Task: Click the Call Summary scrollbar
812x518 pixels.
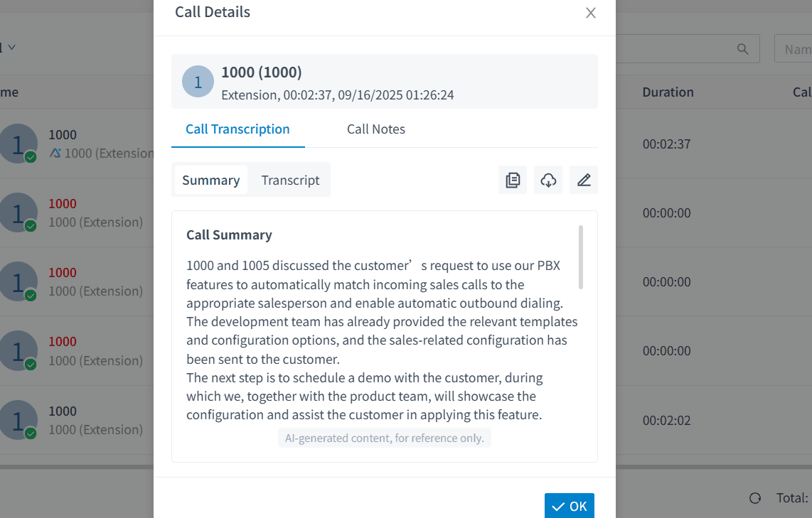Action: [x=581, y=257]
